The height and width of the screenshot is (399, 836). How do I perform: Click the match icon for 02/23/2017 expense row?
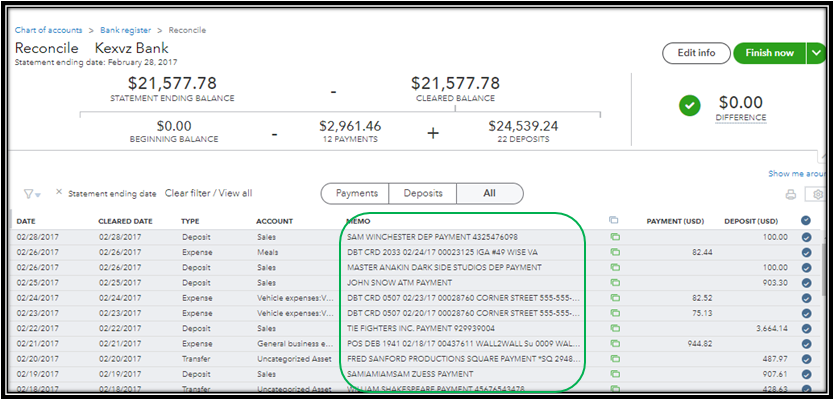pos(615,313)
